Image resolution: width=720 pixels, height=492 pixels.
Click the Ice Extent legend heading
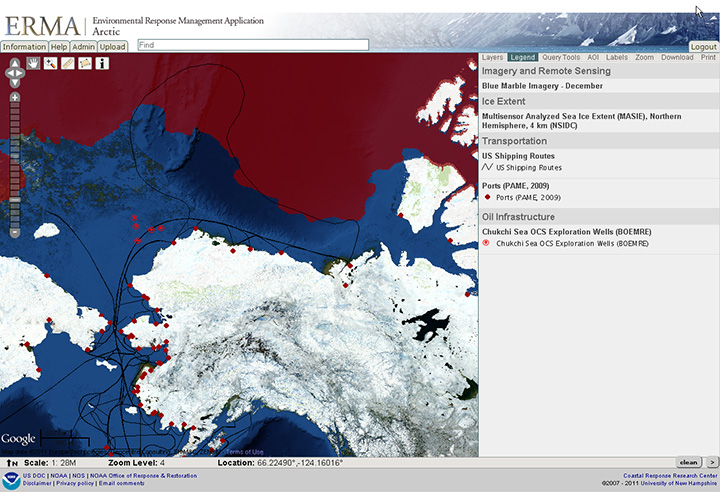click(x=503, y=102)
